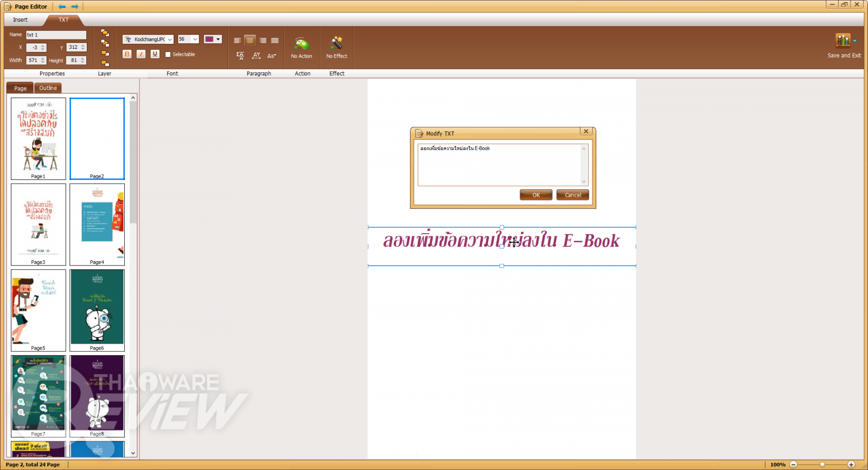Screen dimensions: 868x470
Task: Click the page list scroll-up arrow
Action: coord(133,98)
